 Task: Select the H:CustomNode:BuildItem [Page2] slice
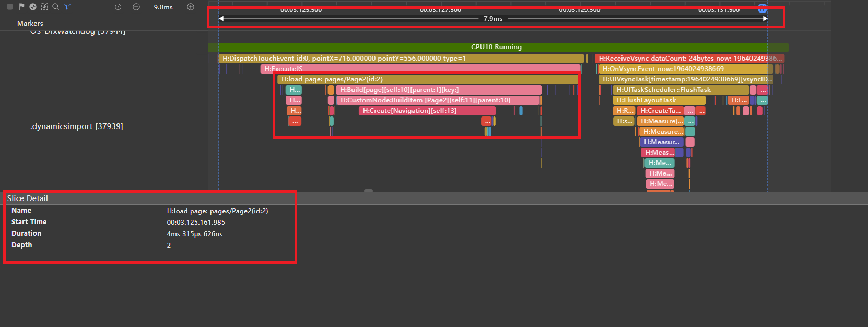[437, 100]
